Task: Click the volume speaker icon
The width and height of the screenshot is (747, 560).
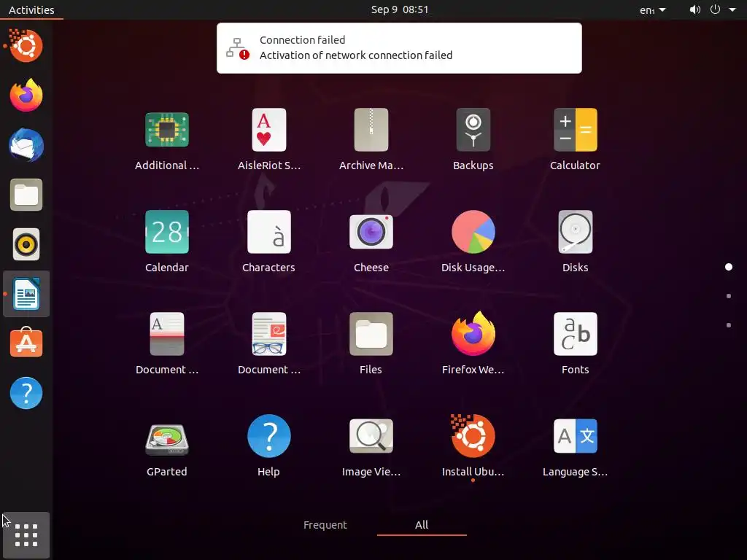Action: [695, 9]
